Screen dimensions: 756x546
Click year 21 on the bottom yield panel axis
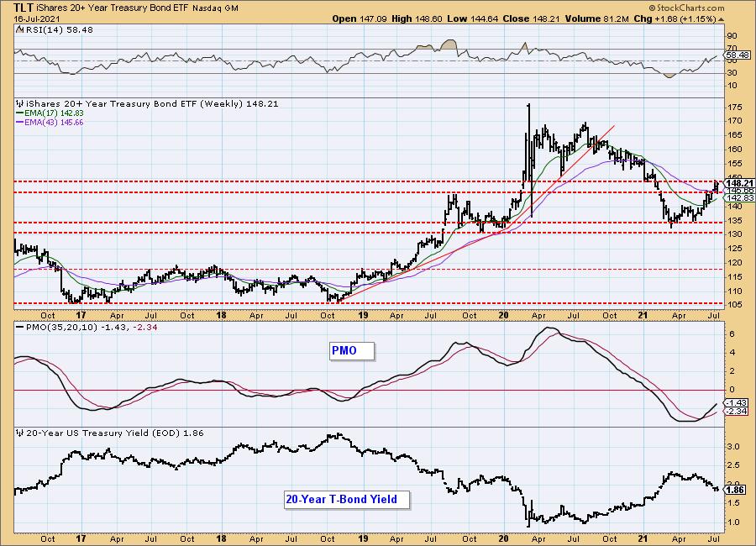643,538
